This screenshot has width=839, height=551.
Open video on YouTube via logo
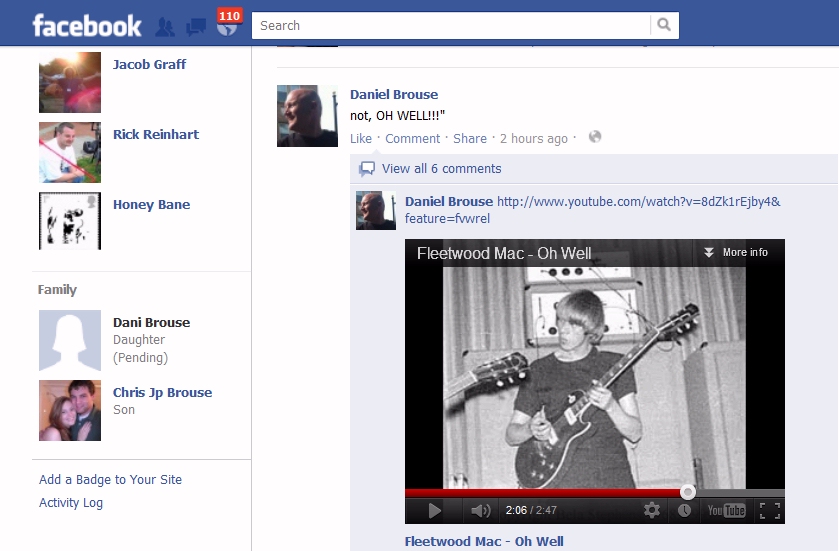pyautogui.click(x=726, y=510)
